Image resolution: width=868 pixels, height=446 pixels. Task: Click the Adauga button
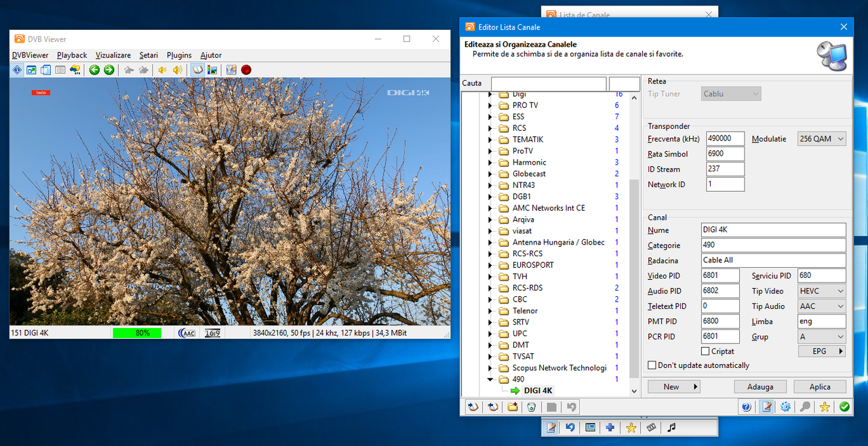tap(760, 386)
